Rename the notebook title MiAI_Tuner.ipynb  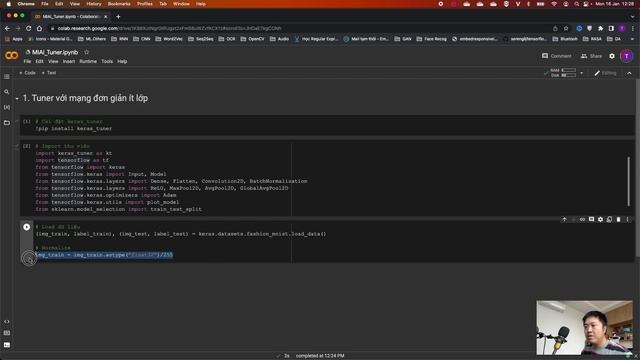(55, 52)
